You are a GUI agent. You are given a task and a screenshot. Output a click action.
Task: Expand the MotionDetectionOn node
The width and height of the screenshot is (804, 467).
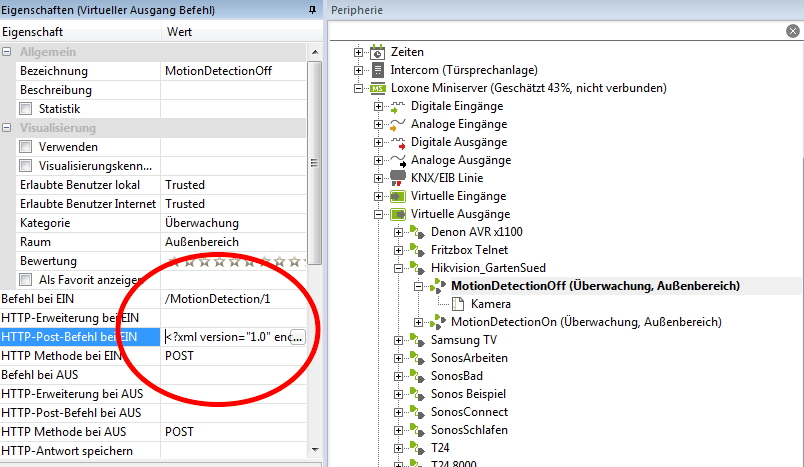[x=418, y=322]
